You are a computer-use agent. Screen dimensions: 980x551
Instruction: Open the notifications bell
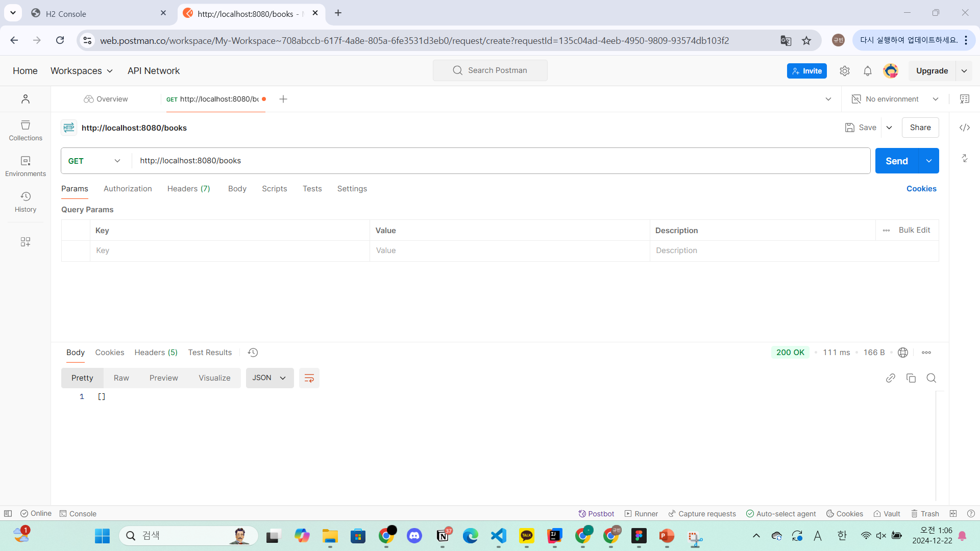[867, 71]
